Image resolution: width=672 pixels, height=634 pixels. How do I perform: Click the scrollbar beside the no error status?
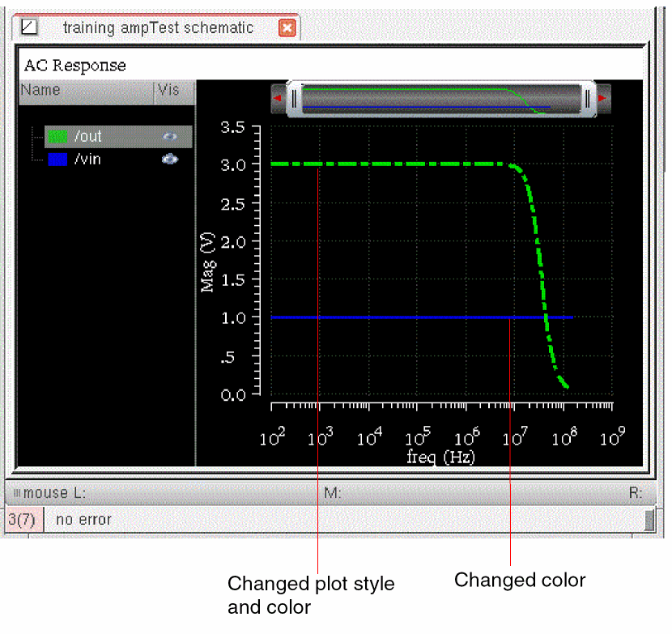click(649, 519)
